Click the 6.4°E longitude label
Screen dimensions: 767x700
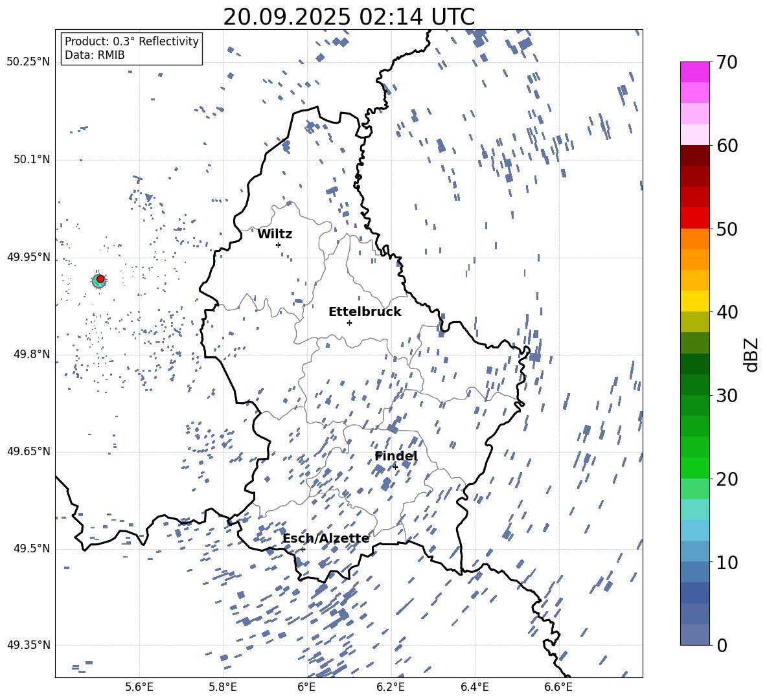pyautogui.click(x=474, y=688)
